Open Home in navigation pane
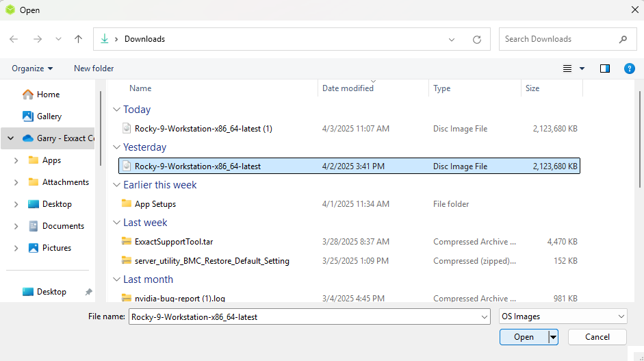 tap(48, 95)
